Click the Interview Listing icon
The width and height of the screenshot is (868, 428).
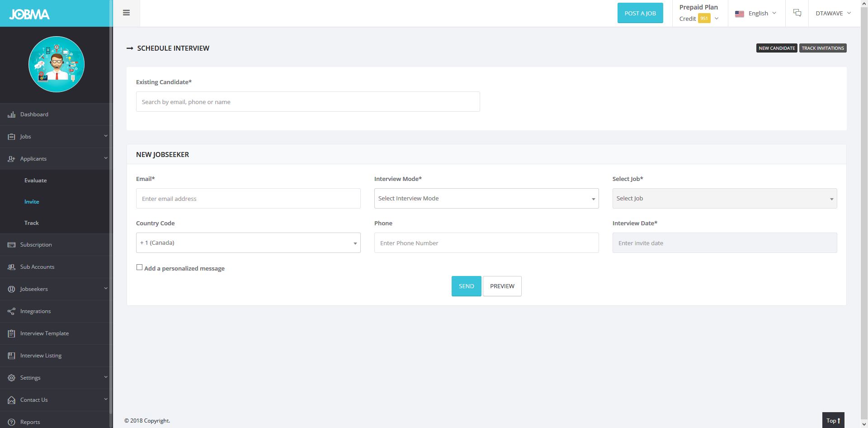tap(11, 356)
